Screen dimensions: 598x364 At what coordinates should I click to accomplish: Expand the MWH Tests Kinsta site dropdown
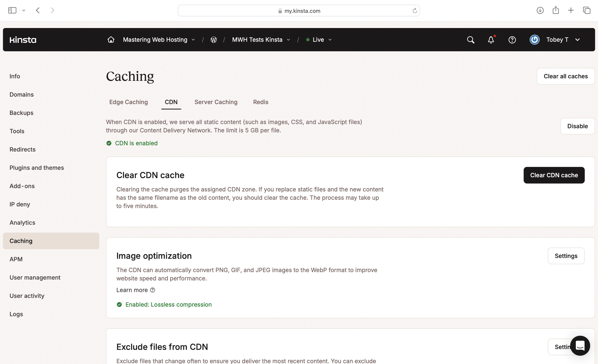click(261, 40)
